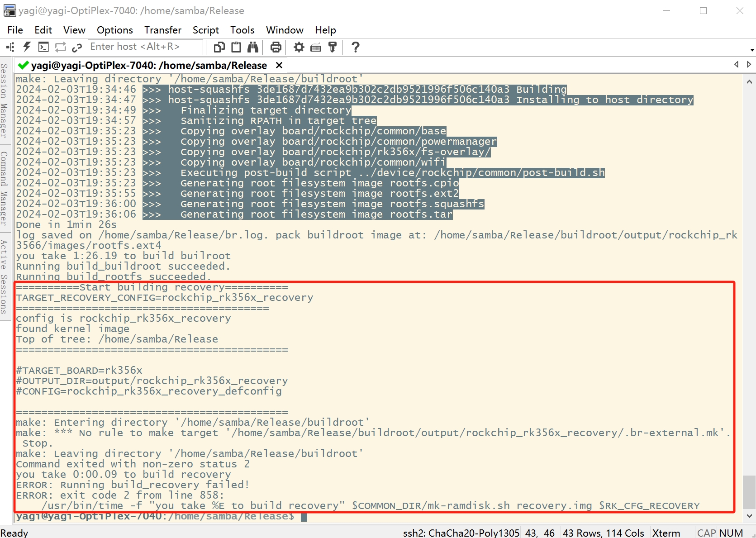The image size is (756, 538).
Task: Open the Script menu
Action: (x=206, y=30)
